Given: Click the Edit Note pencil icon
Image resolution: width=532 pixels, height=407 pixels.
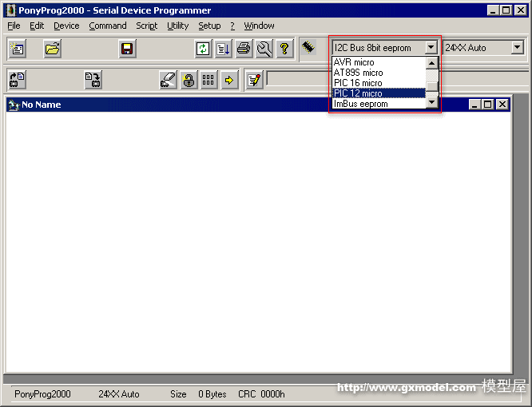Looking at the screenshot, I should coord(254,80).
